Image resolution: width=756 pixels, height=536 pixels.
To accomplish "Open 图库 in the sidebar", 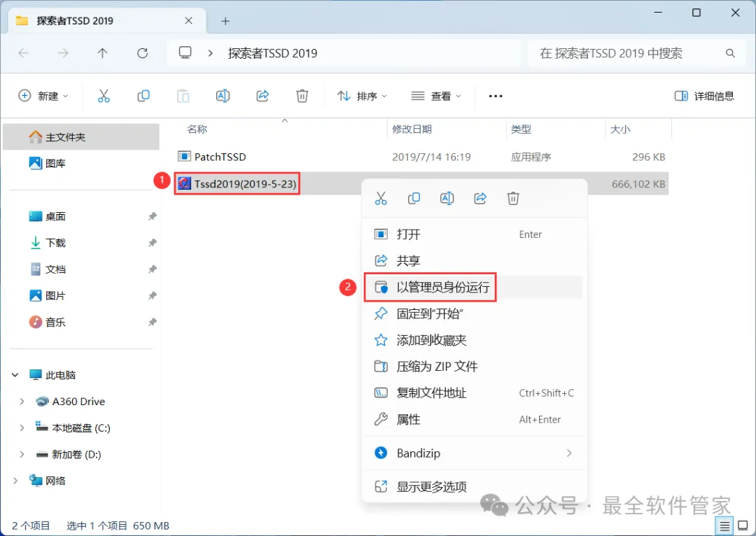I will click(x=81, y=164).
